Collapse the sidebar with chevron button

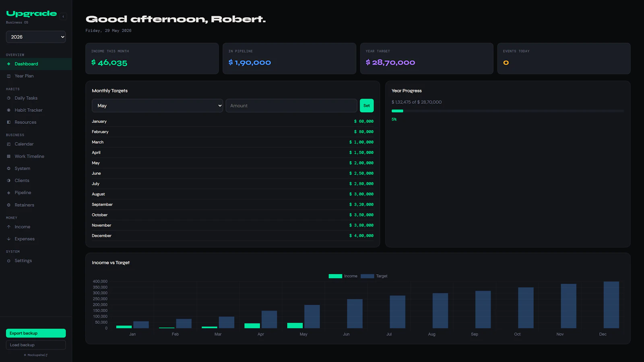point(63,16)
